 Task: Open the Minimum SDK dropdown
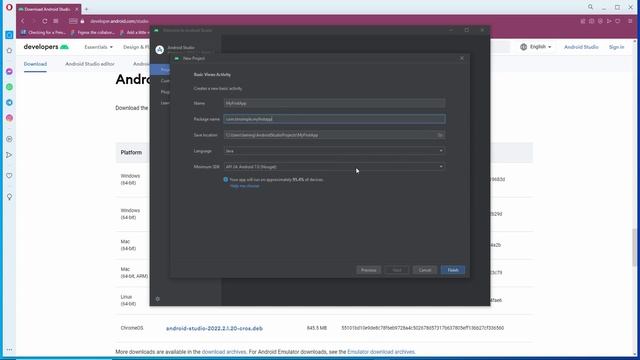334,167
